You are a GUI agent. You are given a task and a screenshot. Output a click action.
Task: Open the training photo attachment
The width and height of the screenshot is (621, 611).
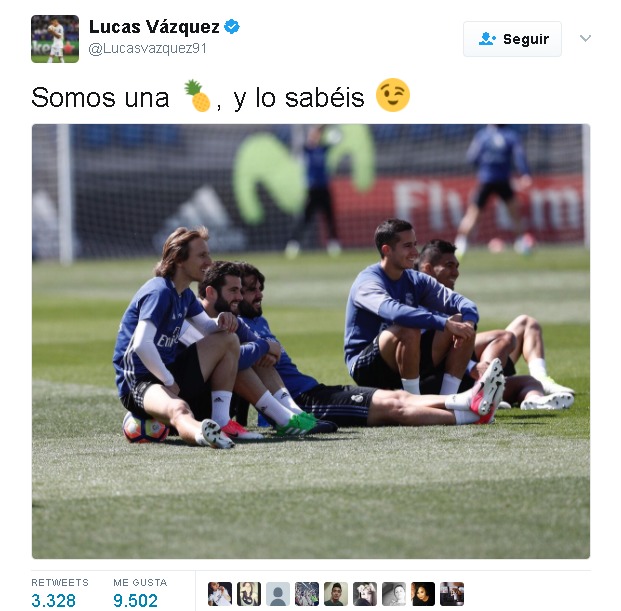pyautogui.click(x=311, y=341)
